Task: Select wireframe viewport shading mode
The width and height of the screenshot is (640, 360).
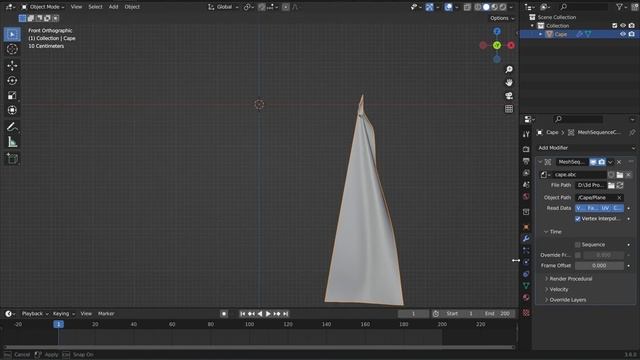Action: click(478, 7)
